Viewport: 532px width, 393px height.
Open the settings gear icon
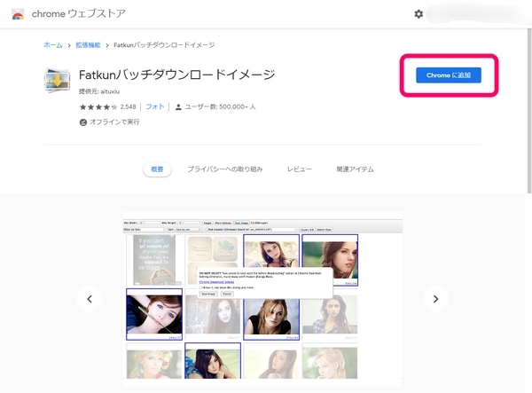[419, 14]
